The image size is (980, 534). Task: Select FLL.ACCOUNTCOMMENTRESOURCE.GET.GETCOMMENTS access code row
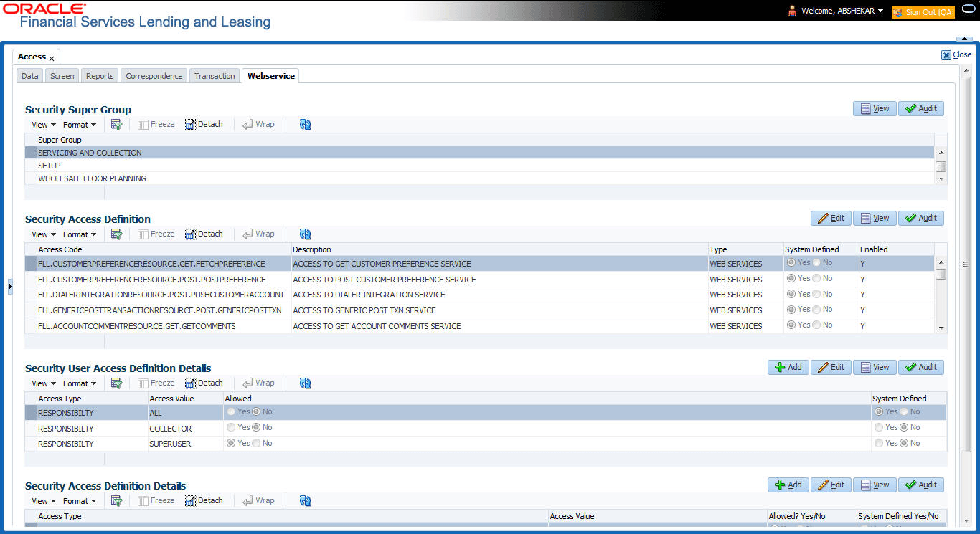(x=479, y=326)
